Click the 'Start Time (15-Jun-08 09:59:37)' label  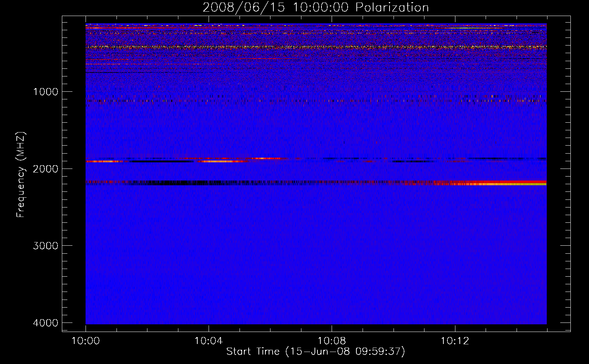(316, 352)
